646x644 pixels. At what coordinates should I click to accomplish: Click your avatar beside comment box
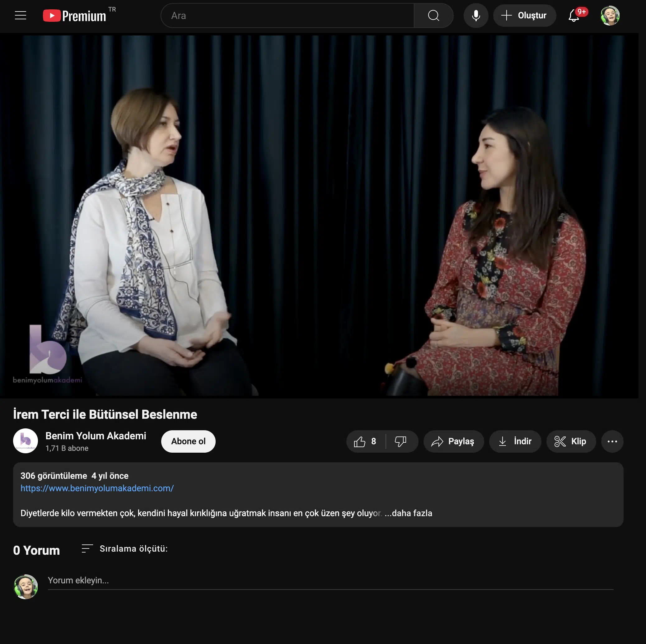point(26,586)
